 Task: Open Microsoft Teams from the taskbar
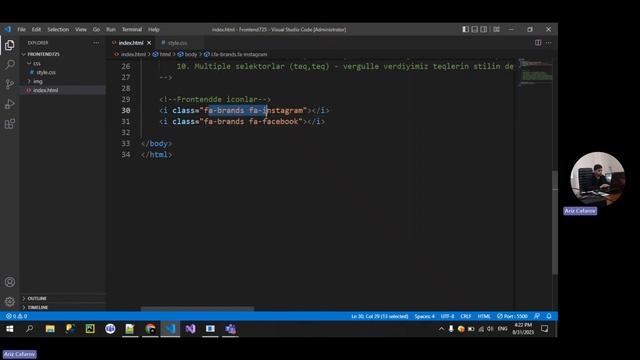230,329
